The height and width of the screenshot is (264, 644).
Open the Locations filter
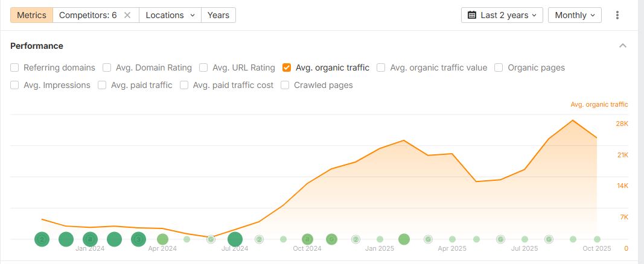coord(170,15)
